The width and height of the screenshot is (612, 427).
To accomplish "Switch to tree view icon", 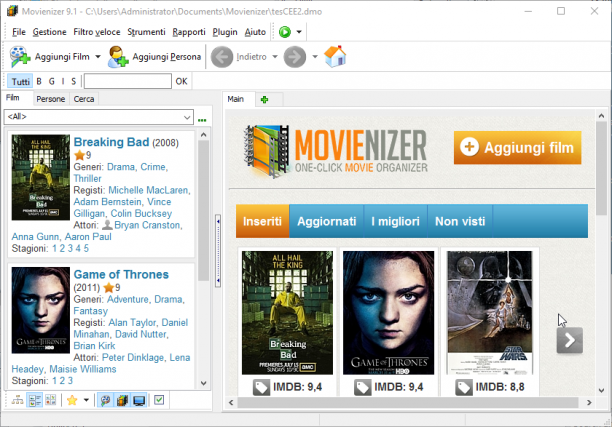I will (x=17, y=400).
